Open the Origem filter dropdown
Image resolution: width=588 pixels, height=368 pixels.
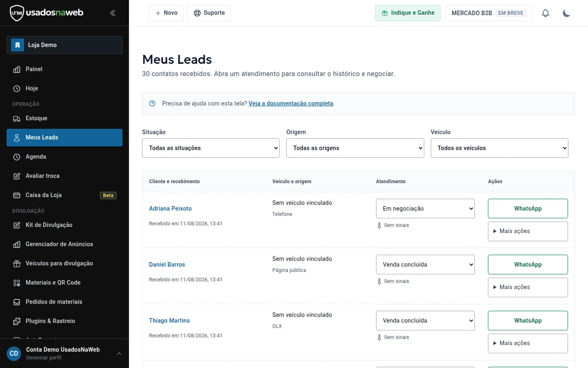[355, 148]
